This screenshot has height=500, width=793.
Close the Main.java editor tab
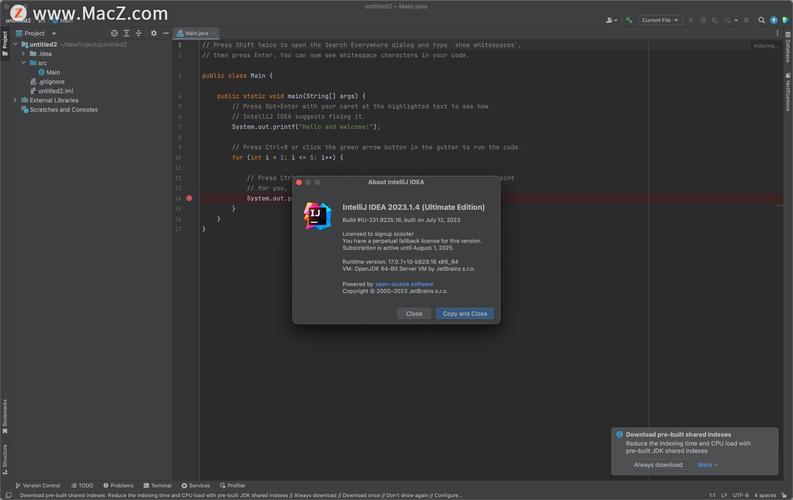(214, 33)
